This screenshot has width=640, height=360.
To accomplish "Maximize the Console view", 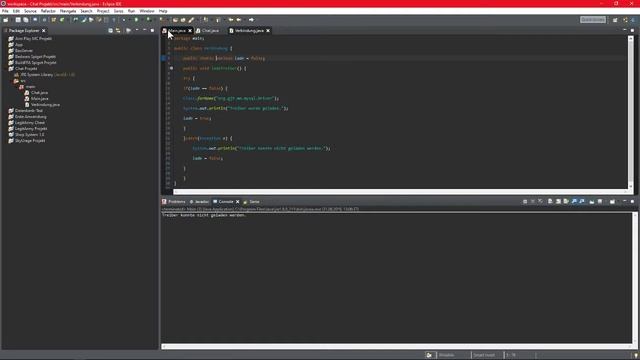I will [632, 201].
